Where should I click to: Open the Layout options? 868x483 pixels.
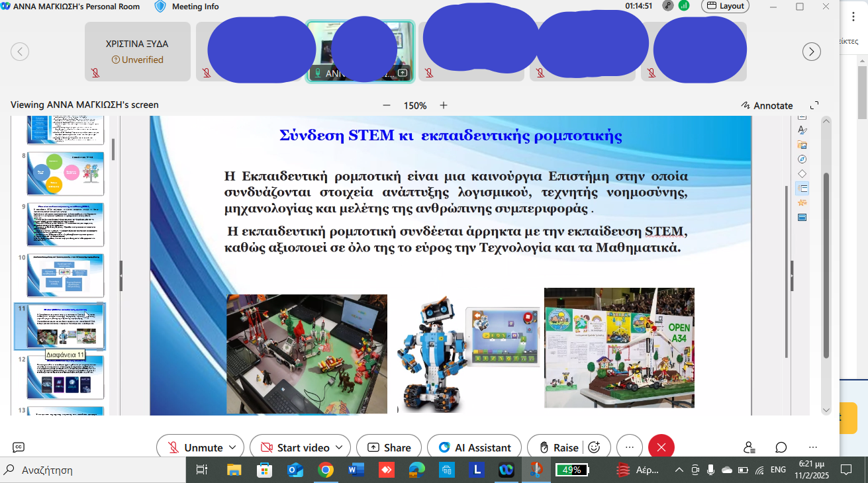coord(725,6)
